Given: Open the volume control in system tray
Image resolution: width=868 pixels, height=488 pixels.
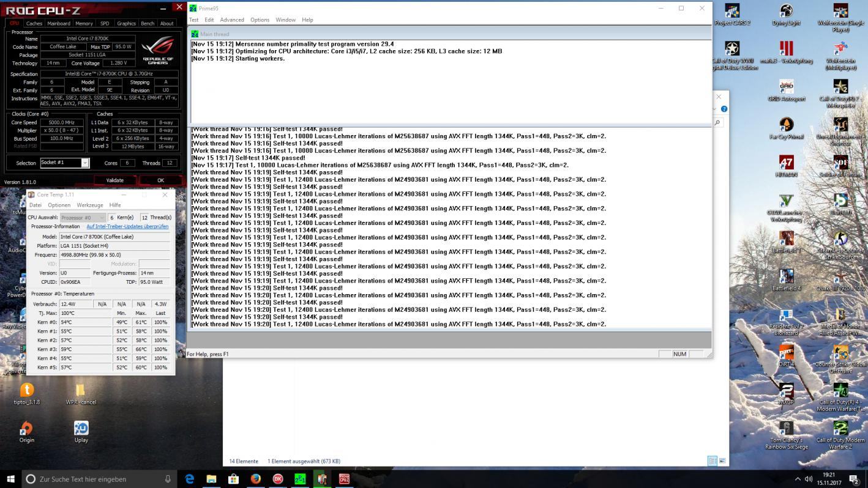Looking at the screenshot, I should (809, 479).
